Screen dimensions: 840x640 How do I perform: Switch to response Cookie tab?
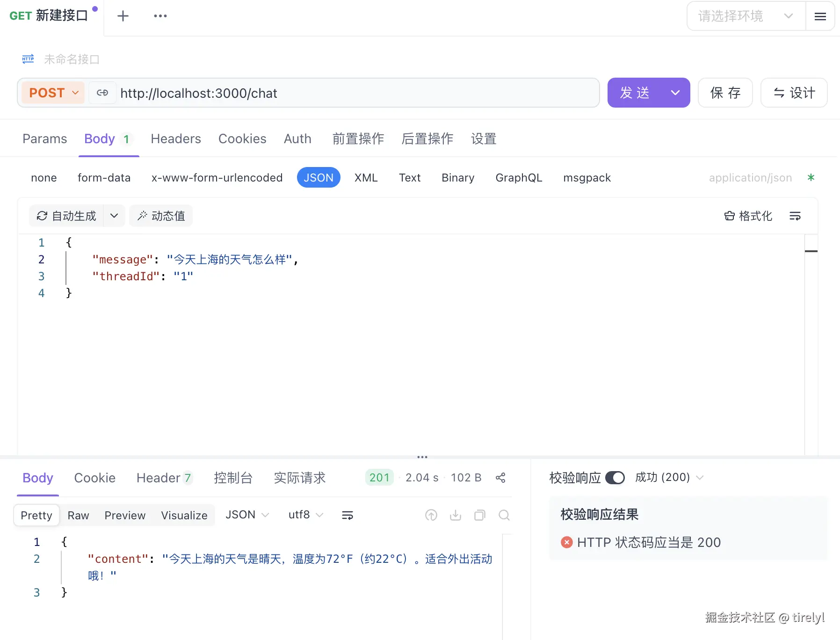point(95,478)
